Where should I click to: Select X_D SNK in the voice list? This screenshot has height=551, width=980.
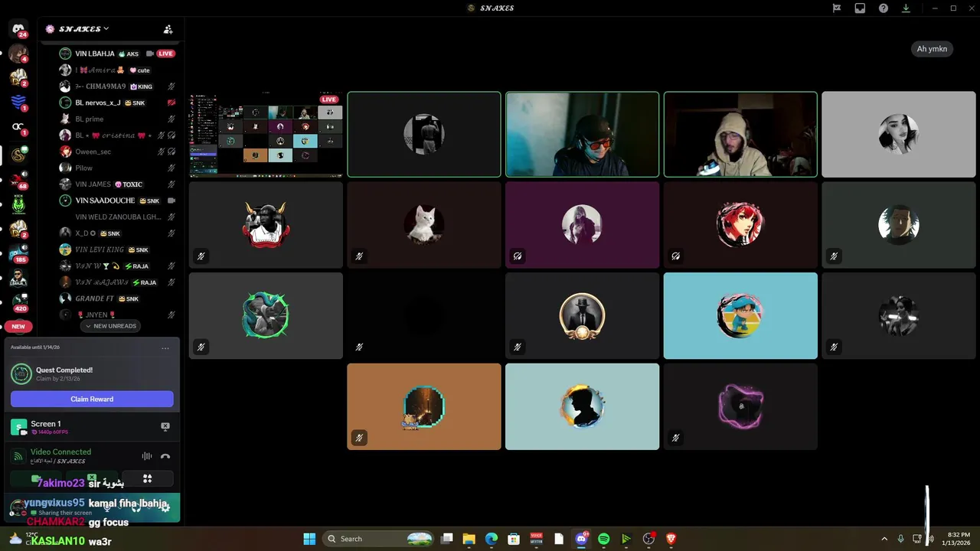pos(119,233)
